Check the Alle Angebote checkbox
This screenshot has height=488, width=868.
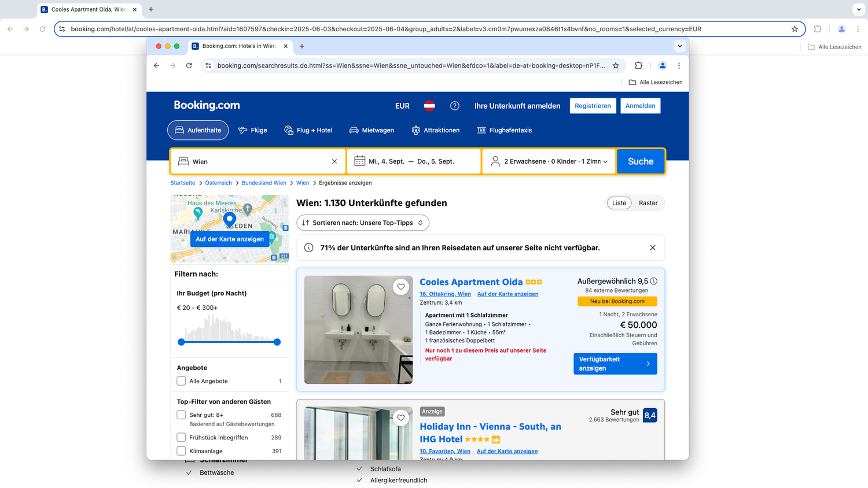(182, 381)
